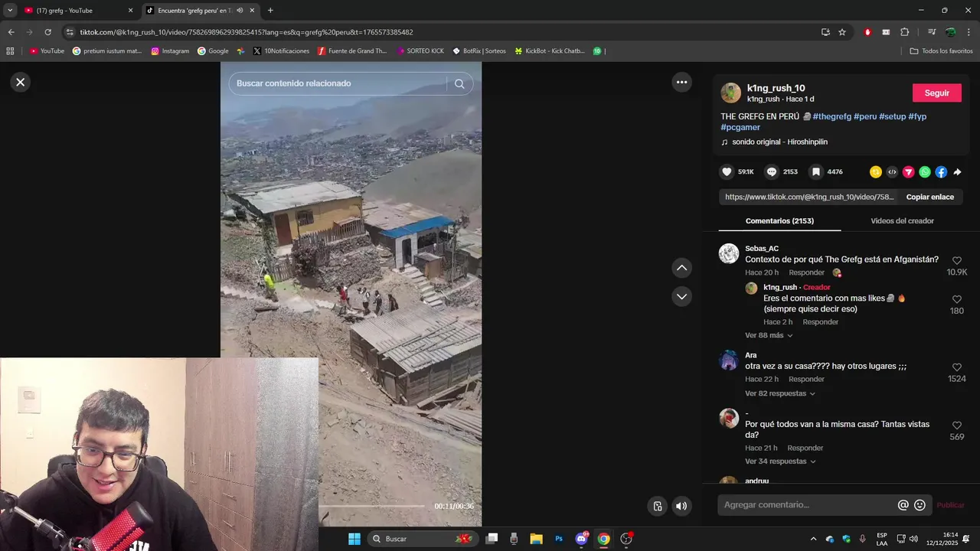Viewport: 980px width, 551px height.
Task: Like Sebas_AC's comment
Action: click(x=957, y=261)
